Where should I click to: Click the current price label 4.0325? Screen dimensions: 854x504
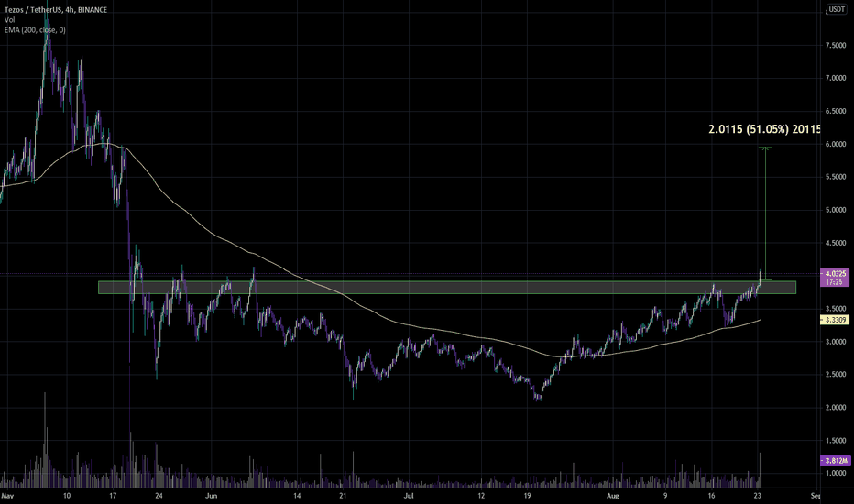click(835, 273)
